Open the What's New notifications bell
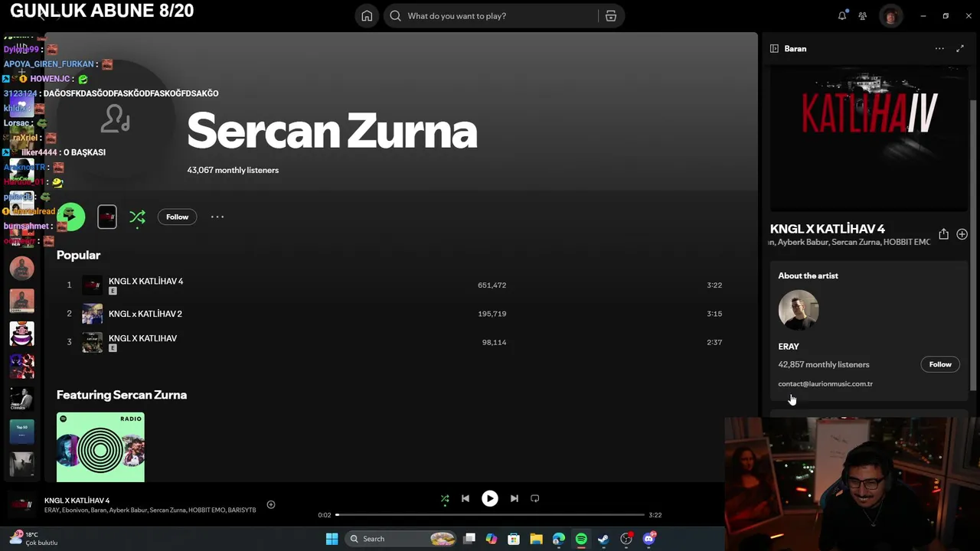 (x=842, y=16)
